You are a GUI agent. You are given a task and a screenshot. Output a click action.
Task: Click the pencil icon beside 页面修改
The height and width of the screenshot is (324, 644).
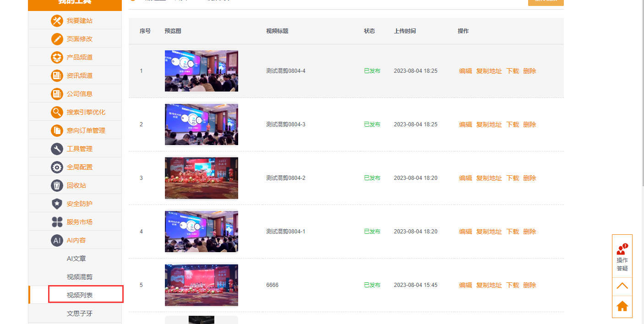click(57, 39)
